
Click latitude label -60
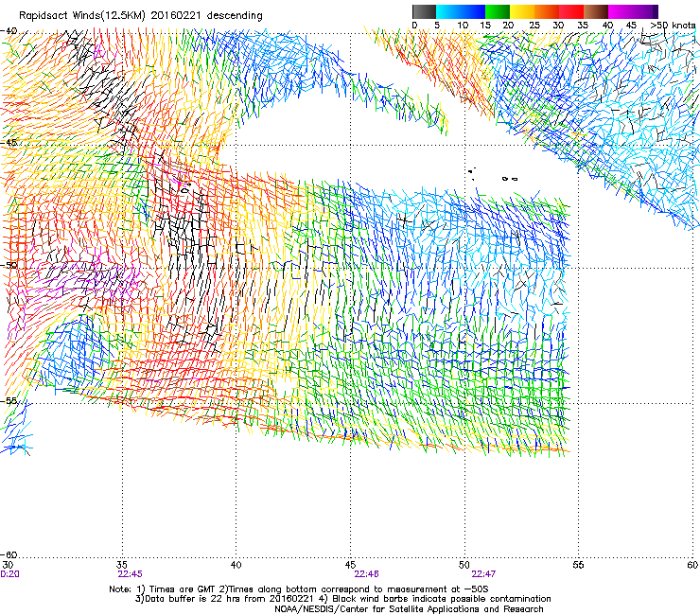click(9, 554)
